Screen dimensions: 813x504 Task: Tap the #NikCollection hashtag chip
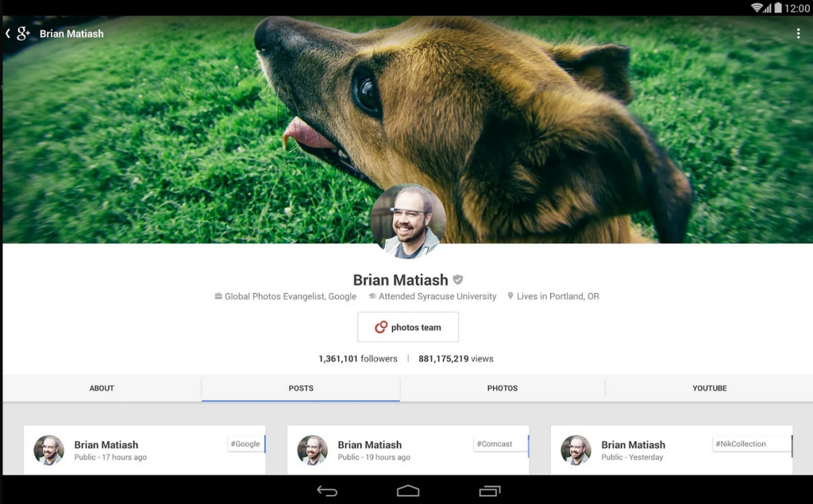click(753, 444)
